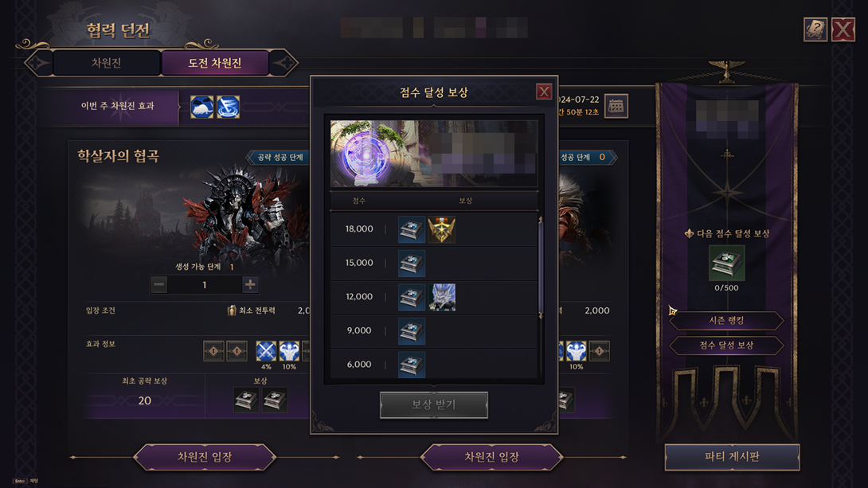This screenshot has height=488, width=868.
Task: Click the 보상 받기 button
Action: point(433,405)
